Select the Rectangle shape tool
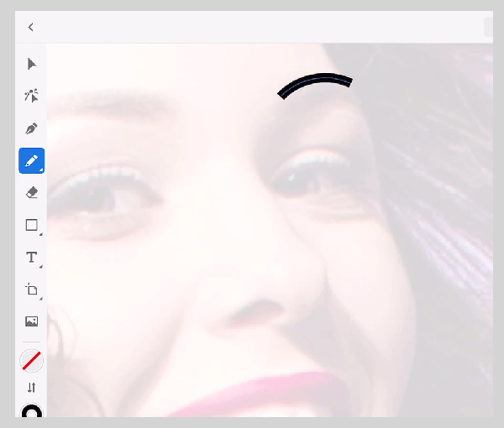The height and width of the screenshot is (428, 504). pos(31,225)
